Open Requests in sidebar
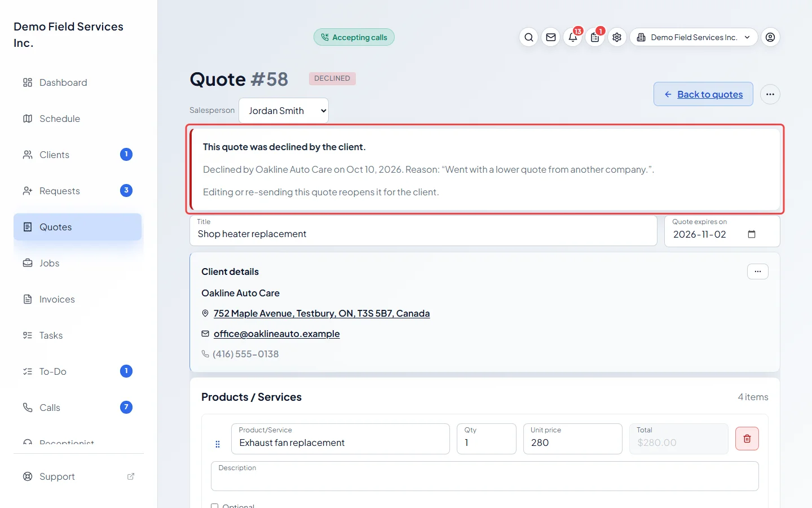Image resolution: width=812 pixels, height=508 pixels. click(78, 191)
